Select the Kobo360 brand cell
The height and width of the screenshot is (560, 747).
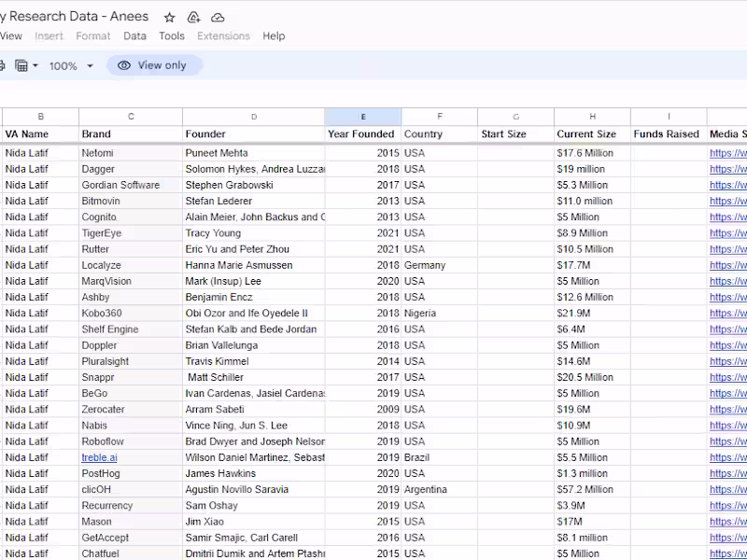click(130, 314)
